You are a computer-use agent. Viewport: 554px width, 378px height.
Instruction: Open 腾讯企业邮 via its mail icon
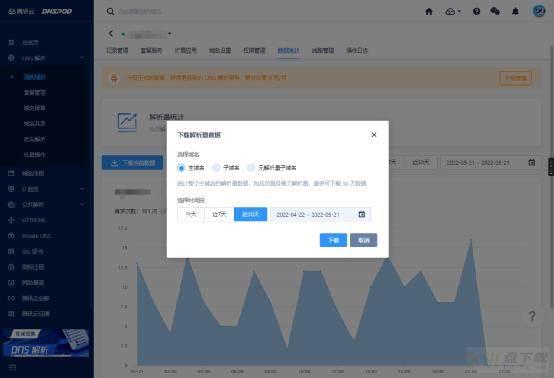click(x=11, y=298)
